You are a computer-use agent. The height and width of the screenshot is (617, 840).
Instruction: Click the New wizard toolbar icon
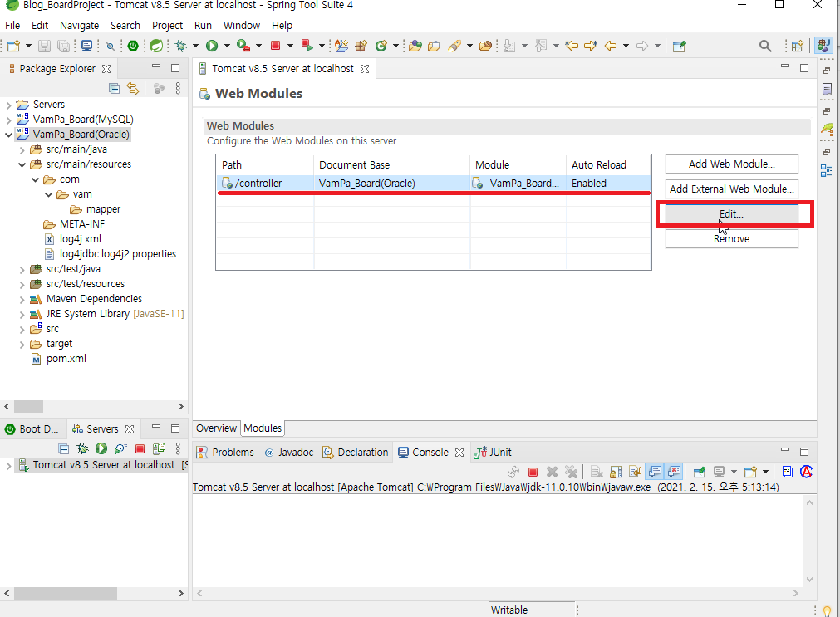coord(13,46)
